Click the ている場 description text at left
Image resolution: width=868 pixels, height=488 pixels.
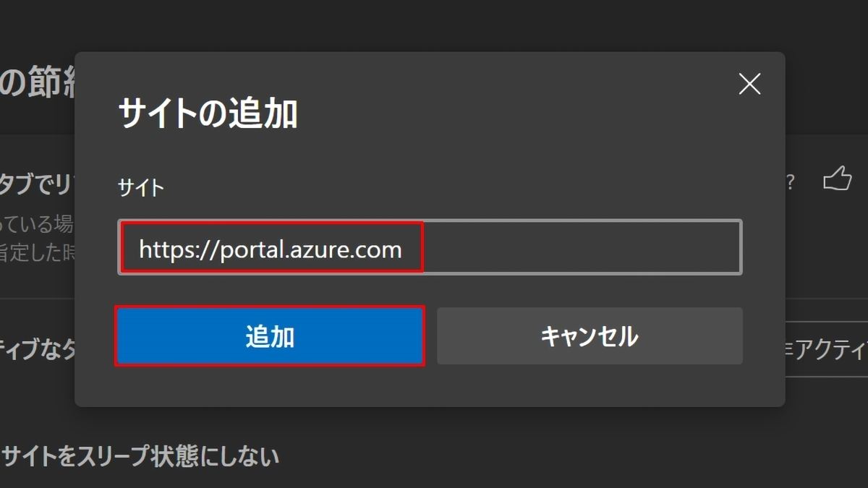click(x=38, y=223)
